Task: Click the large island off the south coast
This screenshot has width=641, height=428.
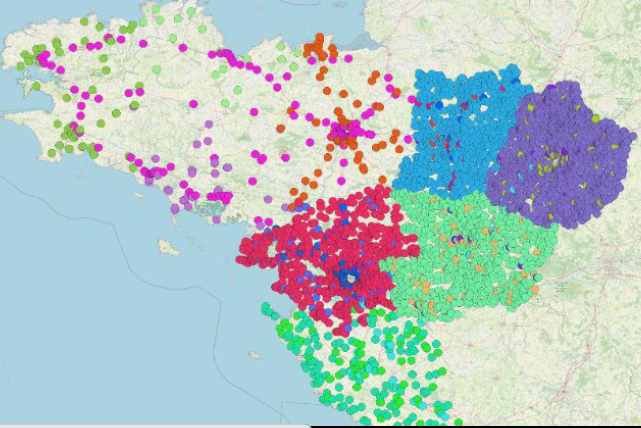Action: coord(168,246)
